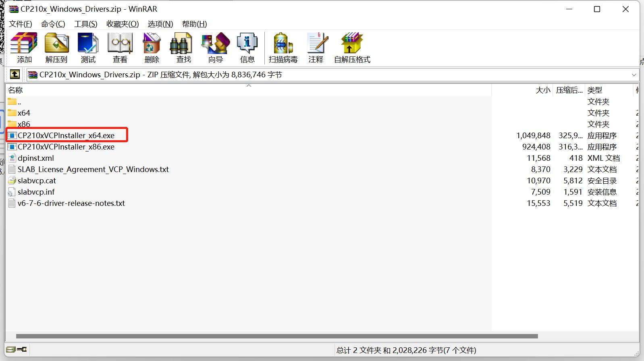The width and height of the screenshot is (644, 361).
Task: Open the Commands (命令) menu
Action: [x=53, y=24]
